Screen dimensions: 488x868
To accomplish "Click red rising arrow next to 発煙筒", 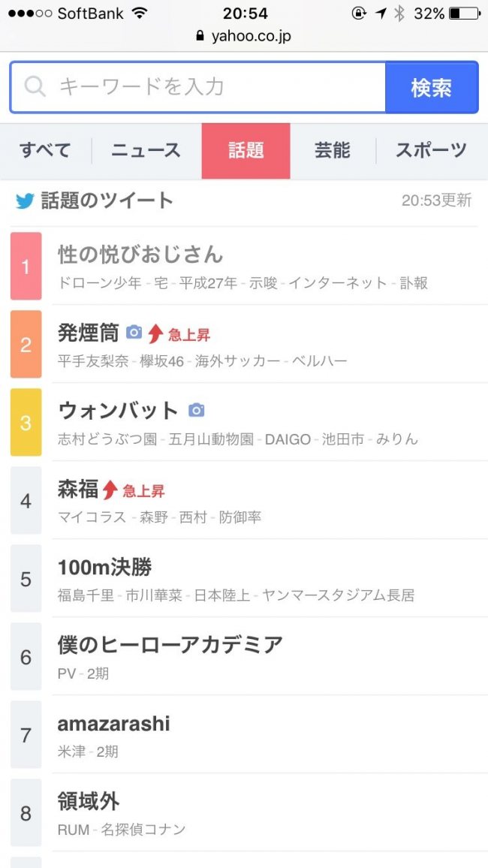I will [x=155, y=333].
